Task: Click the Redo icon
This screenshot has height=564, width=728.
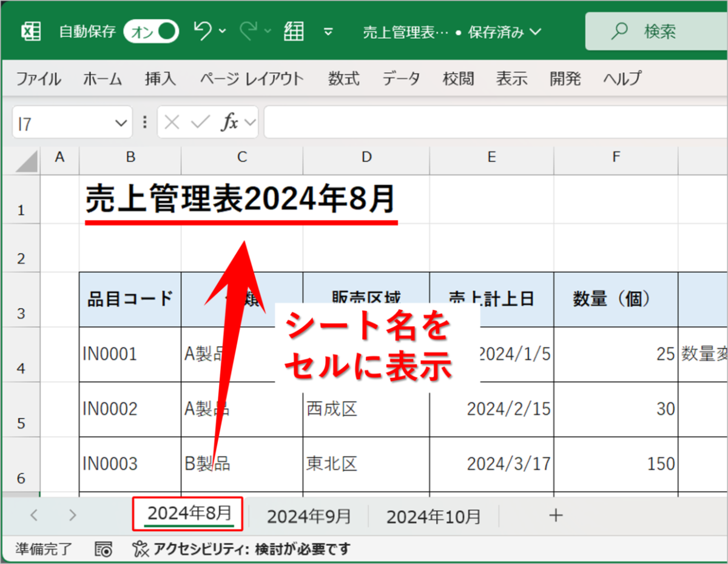Action: (248, 32)
